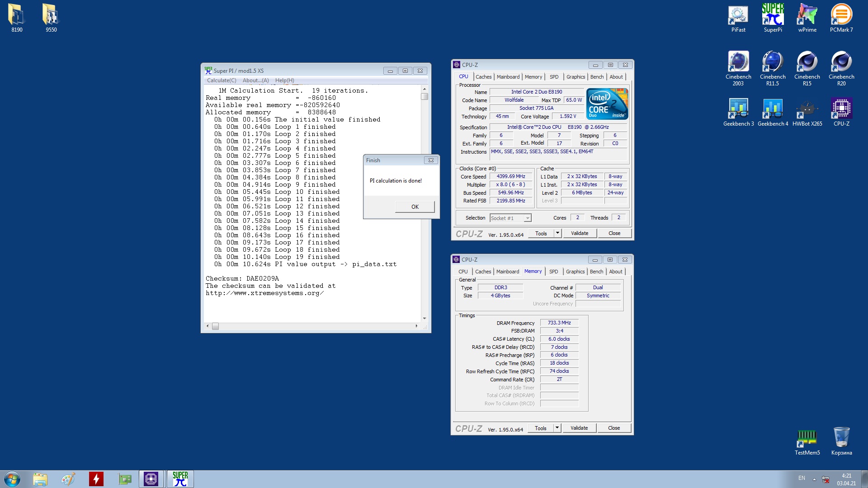Click the DRAM Frequency value 733.3 MHz
Screen dimensions: 868x488
pyautogui.click(x=559, y=323)
